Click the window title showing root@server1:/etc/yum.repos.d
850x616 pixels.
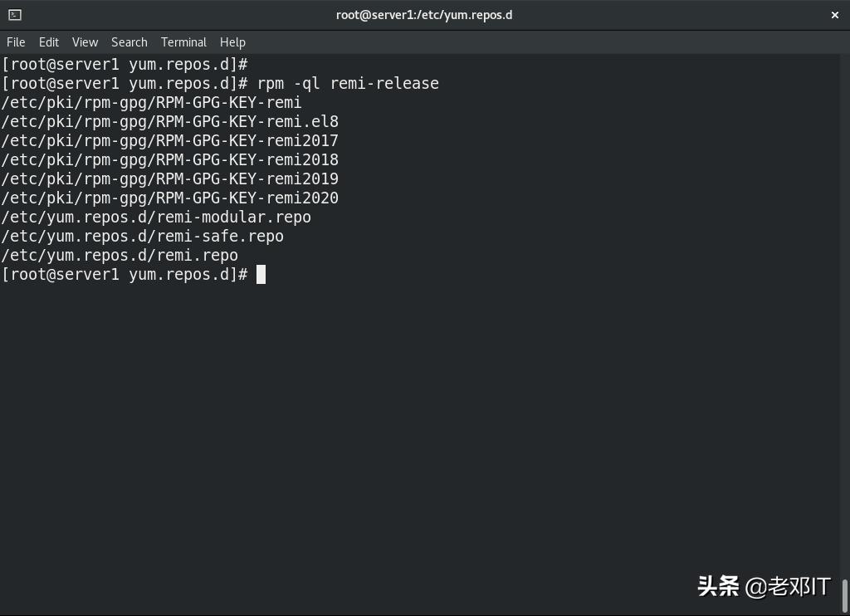coord(424,14)
